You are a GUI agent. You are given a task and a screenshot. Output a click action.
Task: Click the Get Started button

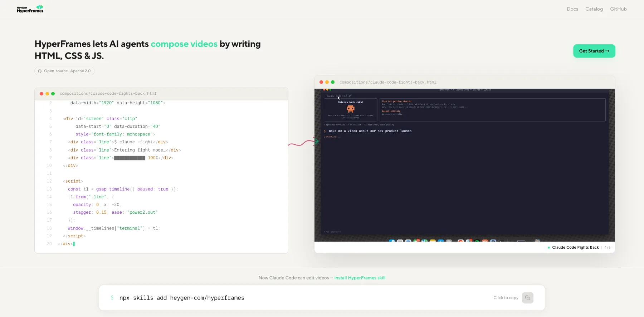(594, 51)
